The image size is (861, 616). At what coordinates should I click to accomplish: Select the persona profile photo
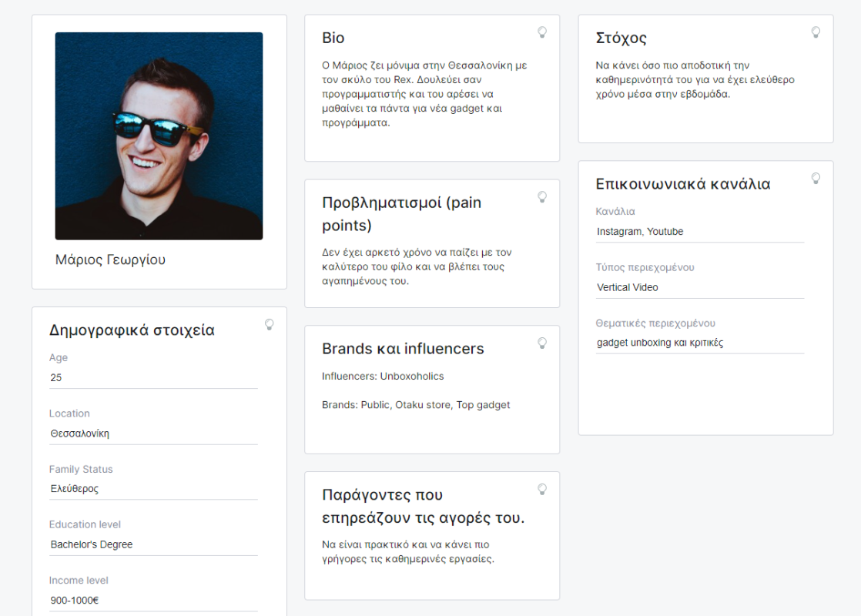click(159, 136)
